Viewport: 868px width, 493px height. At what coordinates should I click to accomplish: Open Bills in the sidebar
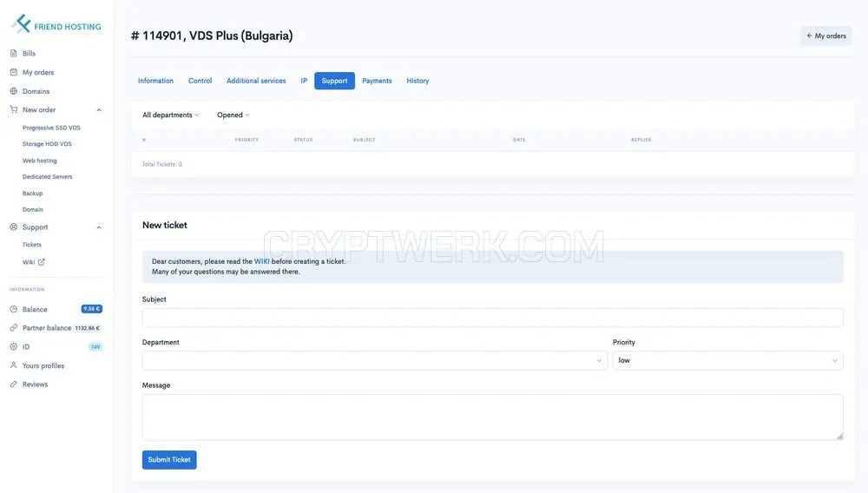point(29,54)
